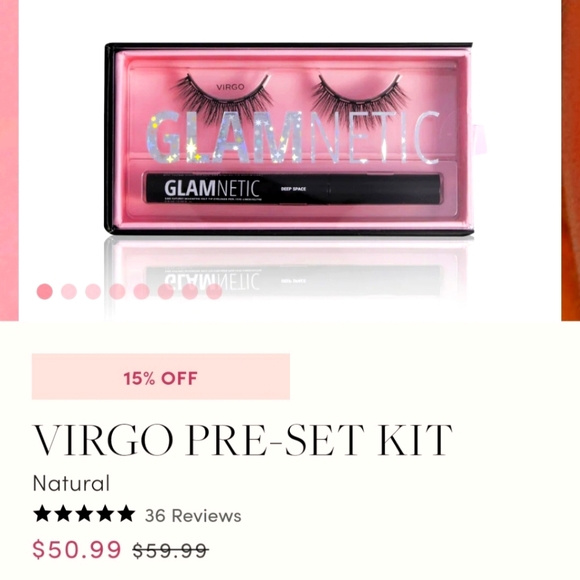Jump to the last carousel dot
This screenshot has width=580, height=580.
[214, 291]
